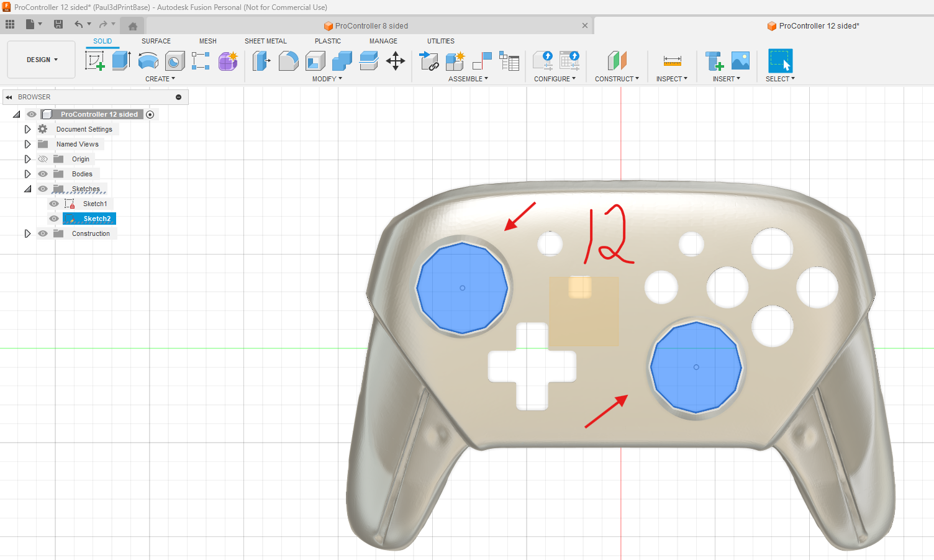Hide Sketch2 with its eye icon
The height and width of the screenshot is (560, 934).
(x=54, y=219)
